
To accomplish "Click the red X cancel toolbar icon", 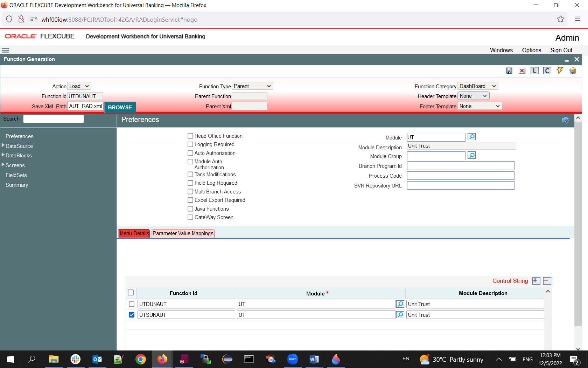I will click(x=522, y=71).
